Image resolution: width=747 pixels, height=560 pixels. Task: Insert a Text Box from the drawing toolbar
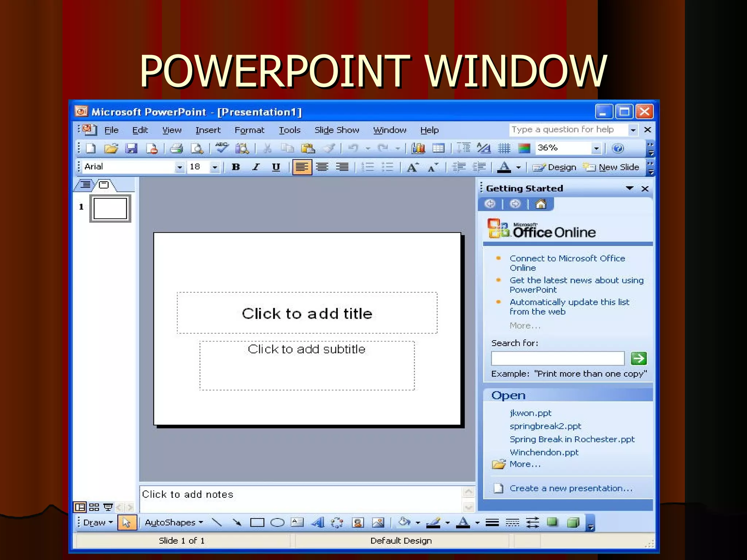point(297,522)
